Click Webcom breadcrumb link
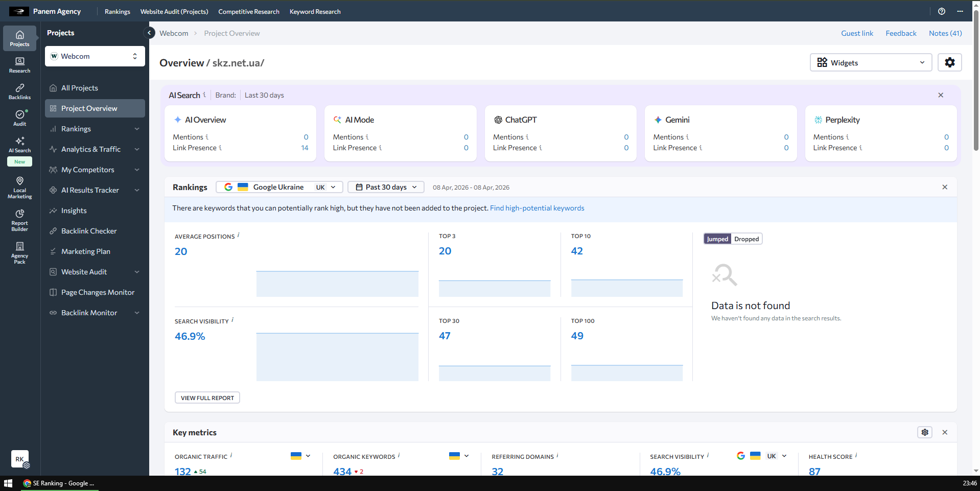The height and width of the screenshot is (491, 980). coord(174,33)
